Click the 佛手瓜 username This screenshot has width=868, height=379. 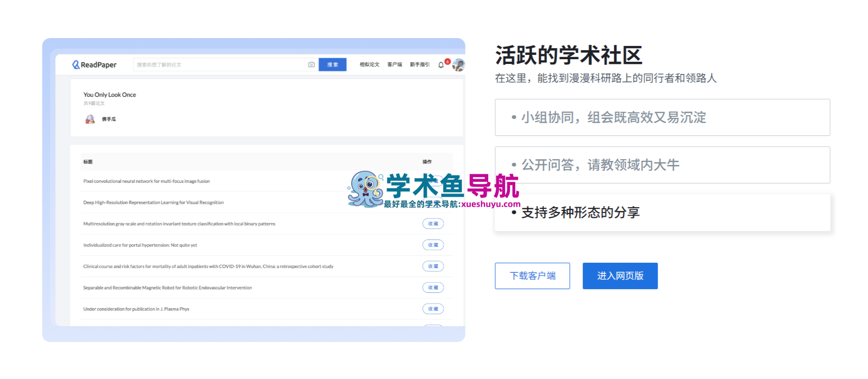click(x=109, y=119)
